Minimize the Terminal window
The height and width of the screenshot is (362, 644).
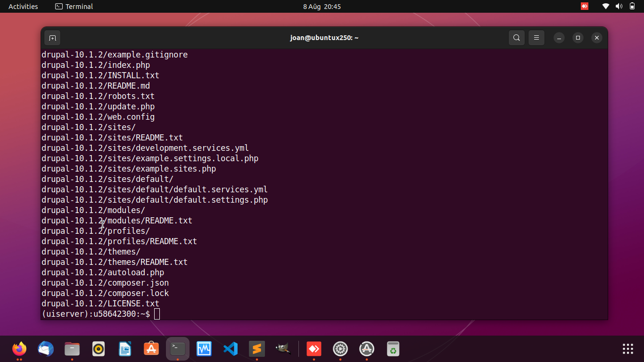(x=559, y=38)
